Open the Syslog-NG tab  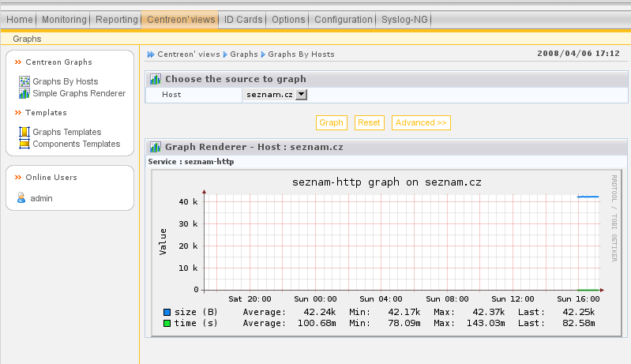[x=405, y=19]
